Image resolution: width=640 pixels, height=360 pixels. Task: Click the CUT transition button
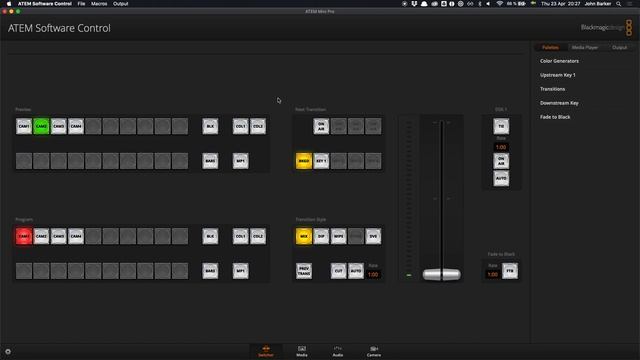(338, 271)
